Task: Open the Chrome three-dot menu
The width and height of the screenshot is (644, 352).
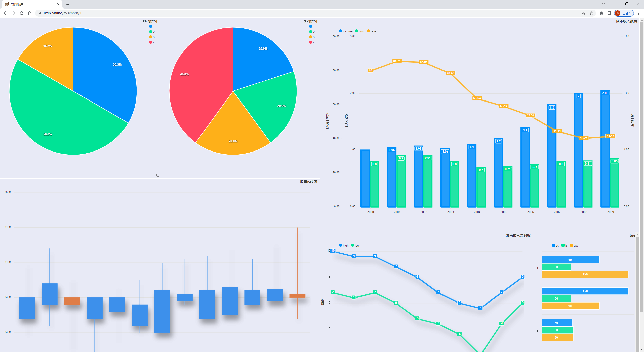Action: coord(638,13)
